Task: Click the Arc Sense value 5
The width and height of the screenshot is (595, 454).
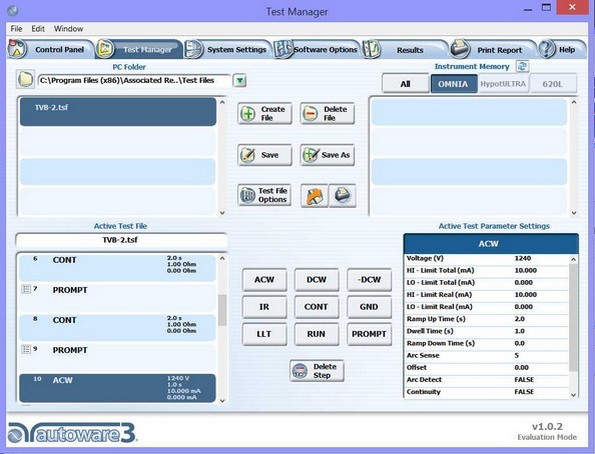Action: pos(516,356)
